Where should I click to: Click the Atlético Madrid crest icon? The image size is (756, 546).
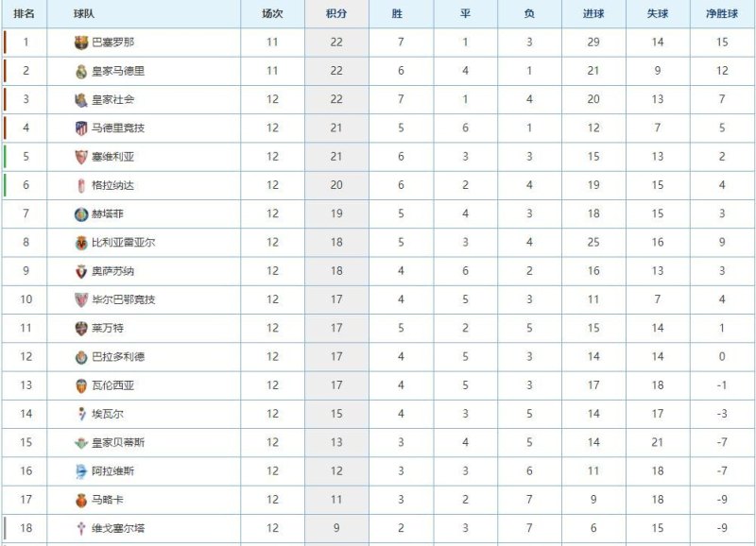[80, 128]
